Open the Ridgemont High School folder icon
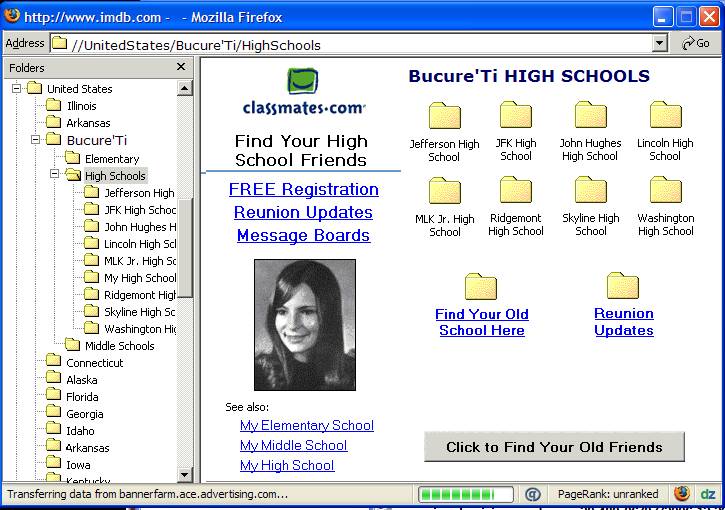Image resolution: width=725 pixels, height=510 pixels. tap(516, 190)
